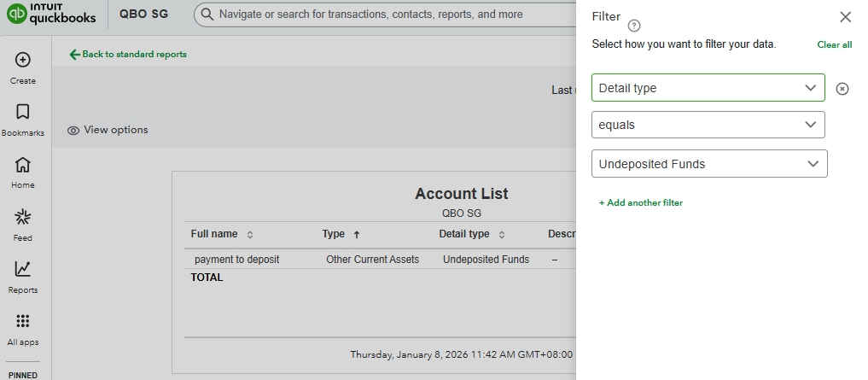Click the Filter help question icon
Viewport: 868px width, 380px height.
click(x=634, y=26)
